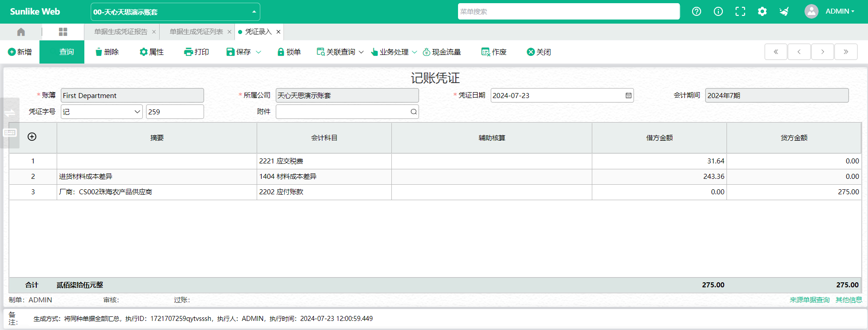Click the 附件 search icon
This screenshot has width=868, height=330.
click(414, 112)
